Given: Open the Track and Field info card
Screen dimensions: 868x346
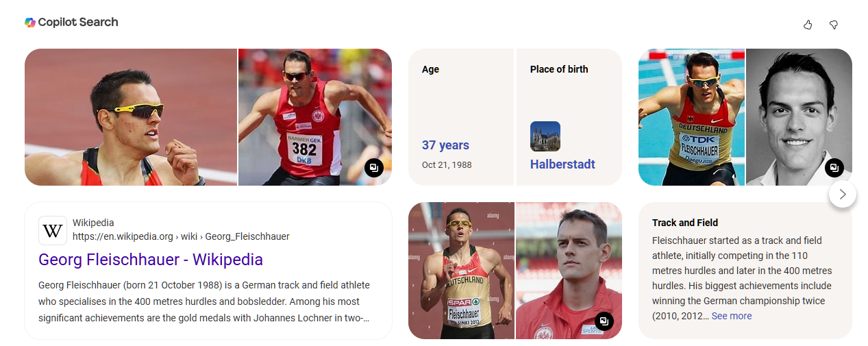Looking at the screenshot, I should pyautogui.click(x=745, y=271).
